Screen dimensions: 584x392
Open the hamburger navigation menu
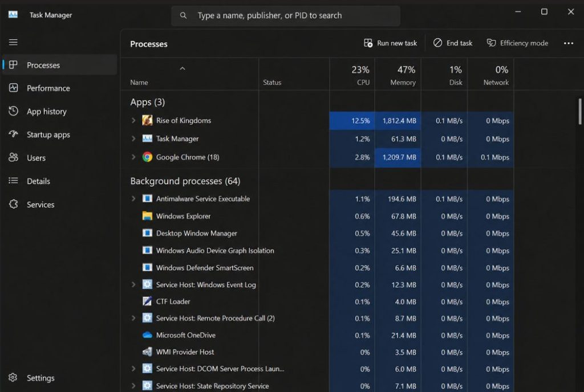(x=13, y=42)
